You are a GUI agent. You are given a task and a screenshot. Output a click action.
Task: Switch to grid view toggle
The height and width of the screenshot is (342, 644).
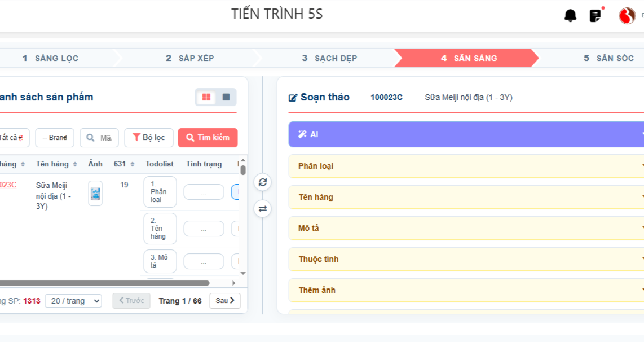point(206,97)
